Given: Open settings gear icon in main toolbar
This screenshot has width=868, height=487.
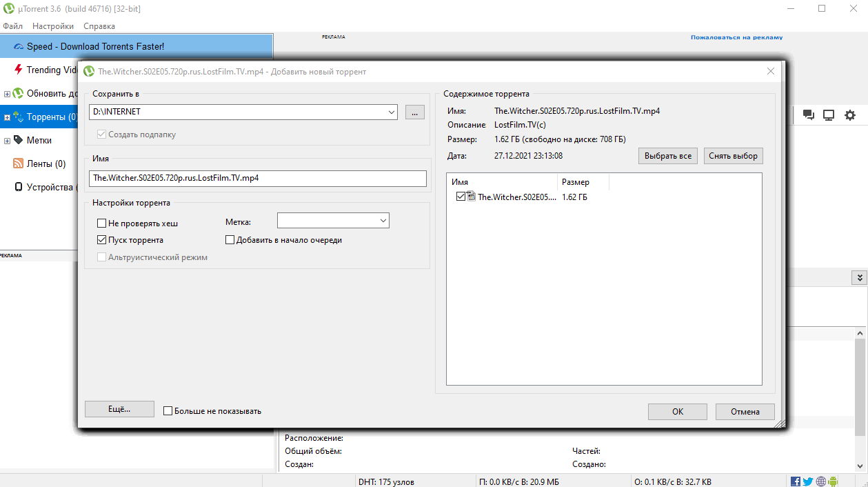Looking at the screenshot, I should coord(850,116).
